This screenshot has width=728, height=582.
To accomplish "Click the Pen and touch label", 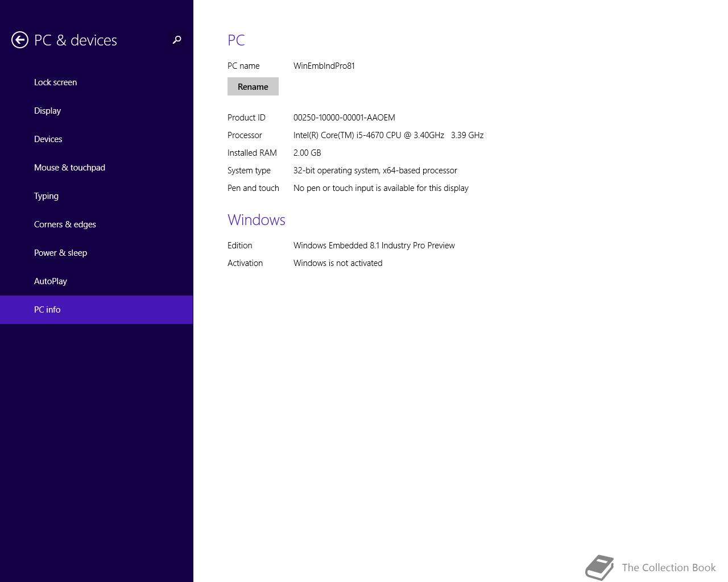I will click(253, 188).
